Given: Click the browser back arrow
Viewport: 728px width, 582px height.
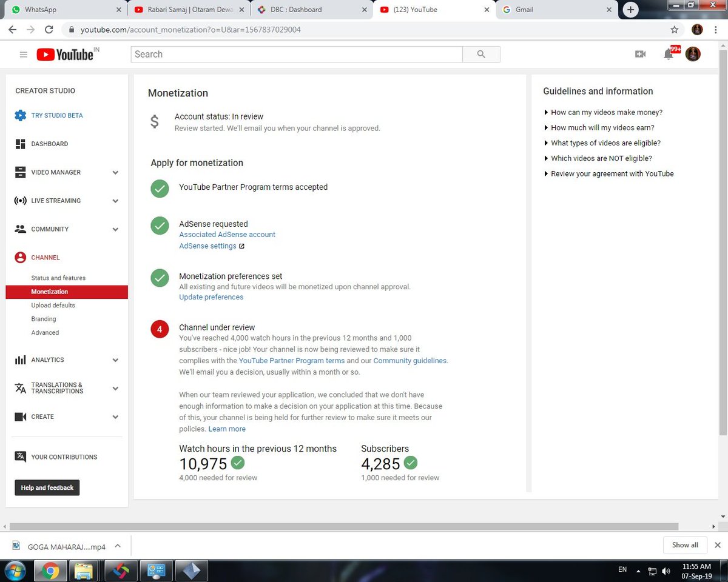Looking at the screenshot, I should tap(12, 29).
